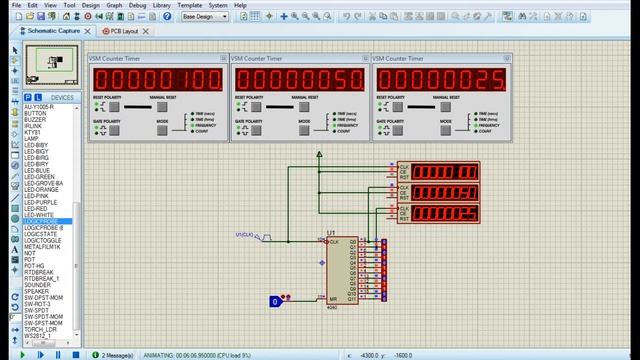Viewport: 640px width, 360px height.
Task: Click the Search and Tag binoculars icon
Action: click(x=522, y=17)
